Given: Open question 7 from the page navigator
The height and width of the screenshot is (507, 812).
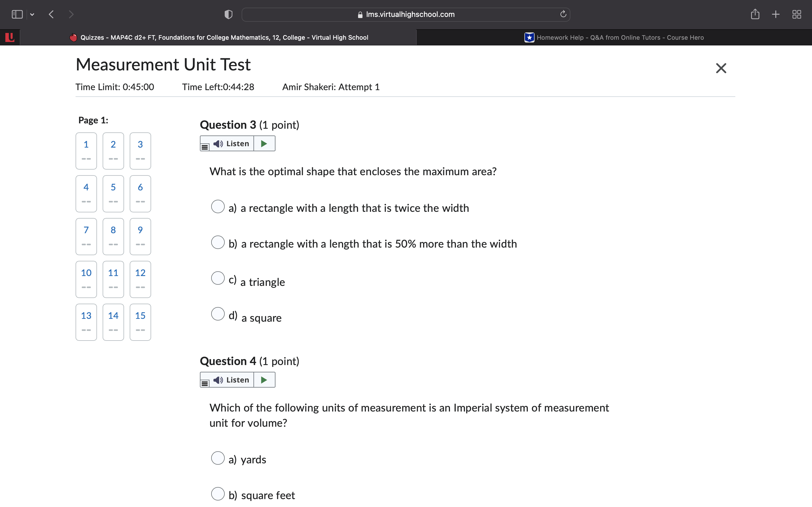Looking at the screenshot, I should tap(86, 236).
